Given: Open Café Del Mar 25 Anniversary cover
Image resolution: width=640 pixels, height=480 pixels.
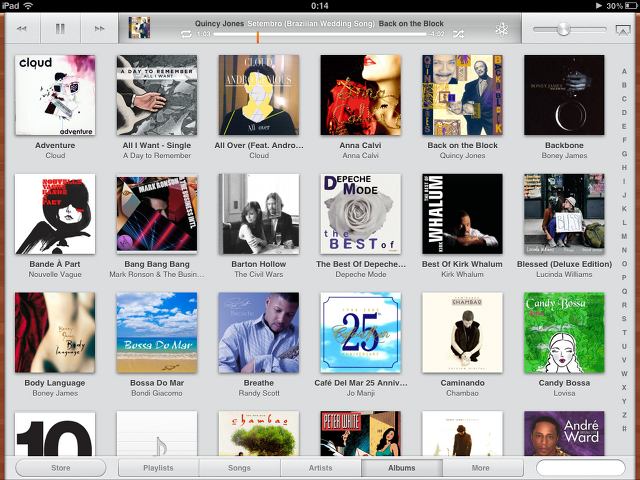Looking at the screenshot, I should coord(360,332).
